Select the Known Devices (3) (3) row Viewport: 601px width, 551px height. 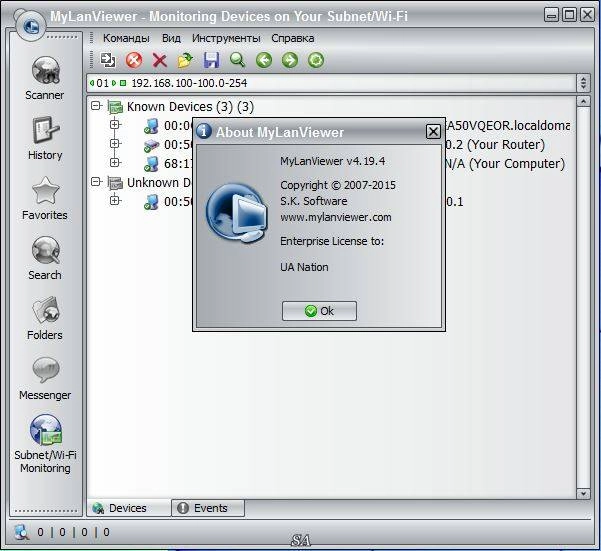pyautogui.click(x=190, y=107)
